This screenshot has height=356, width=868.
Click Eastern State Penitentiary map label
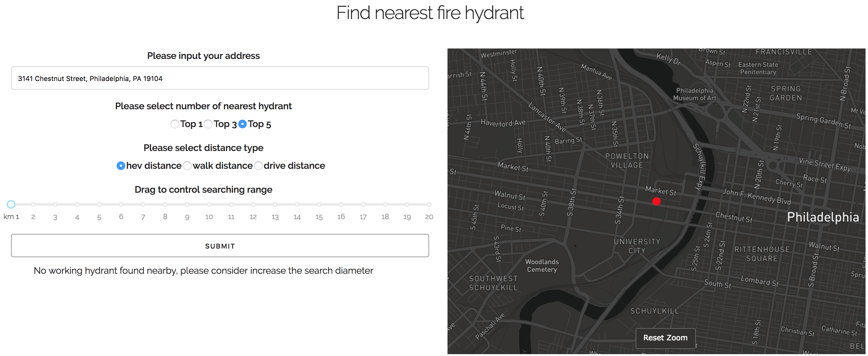pos(758,68)
